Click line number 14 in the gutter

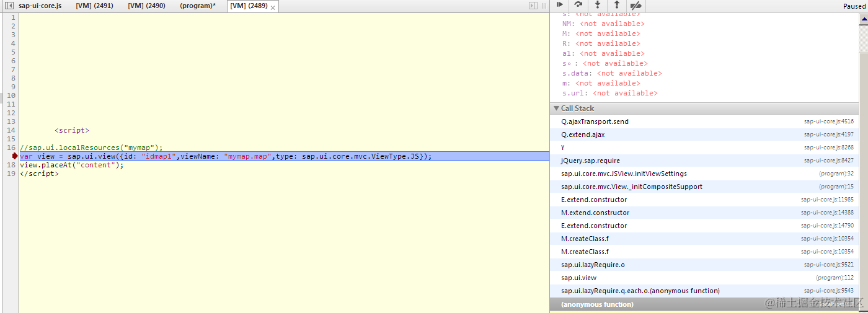pos(11,130)
